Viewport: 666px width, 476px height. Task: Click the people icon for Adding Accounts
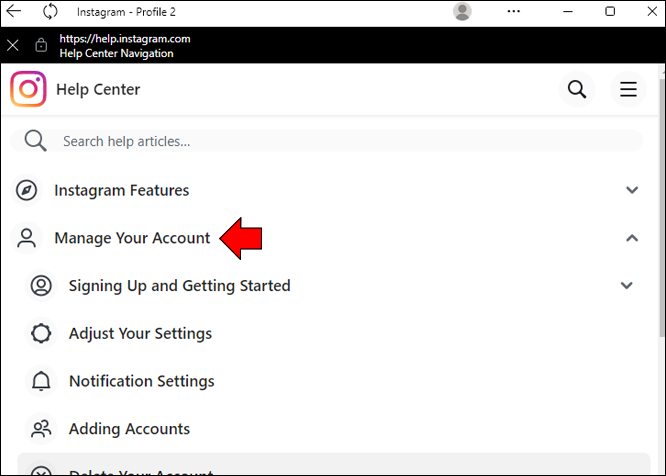pyautogui.click(x=41, y=429)
